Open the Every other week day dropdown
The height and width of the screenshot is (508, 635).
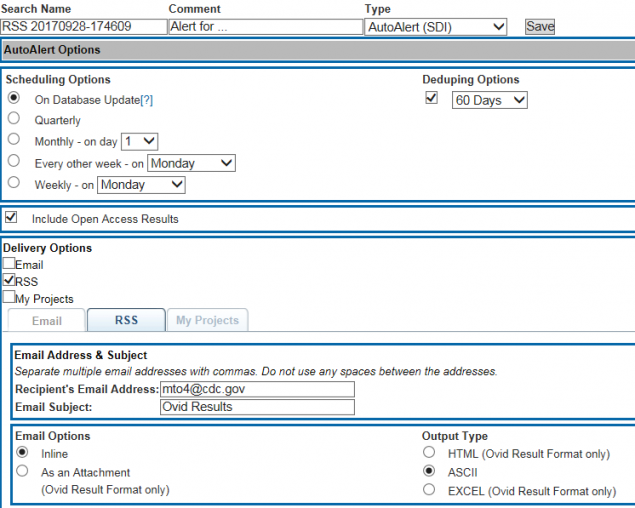pos(191,163)
